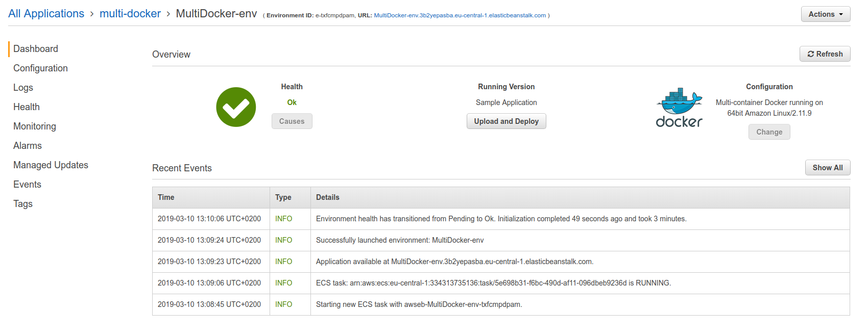Open the MultiDocker-env elasticbeanstalk URL
This screenshot has height=336, width=868.
pos(460,15)
